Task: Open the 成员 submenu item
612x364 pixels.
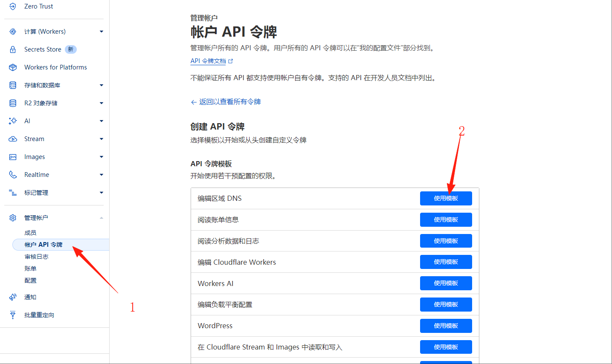Action: [30, 233]
